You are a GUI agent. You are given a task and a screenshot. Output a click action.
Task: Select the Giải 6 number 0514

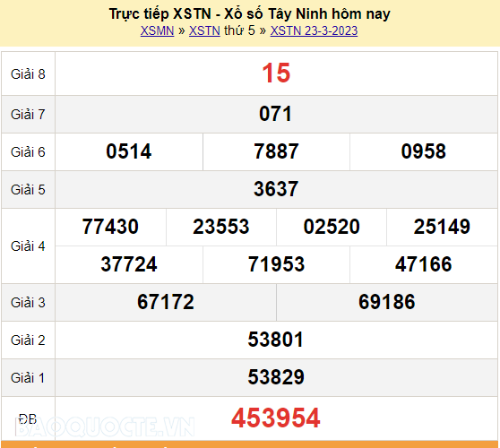click(128, 151)
